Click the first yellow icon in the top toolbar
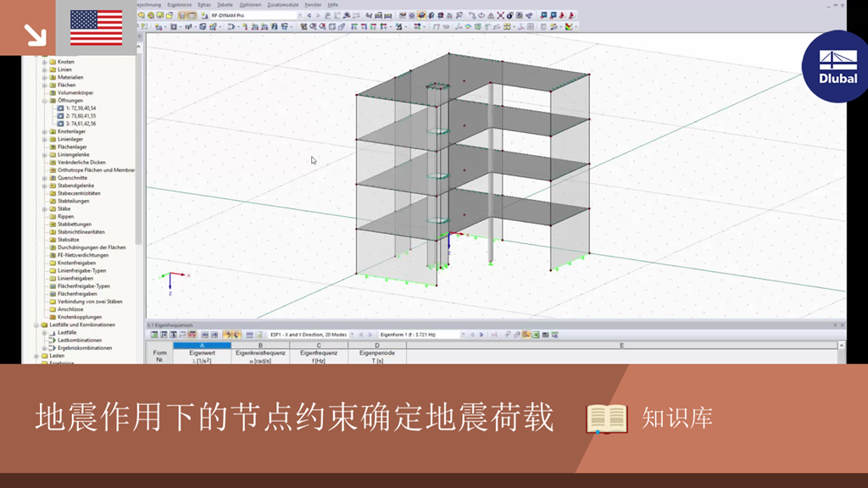This screenshot has width=868, height=488. [x=142, y=15]
